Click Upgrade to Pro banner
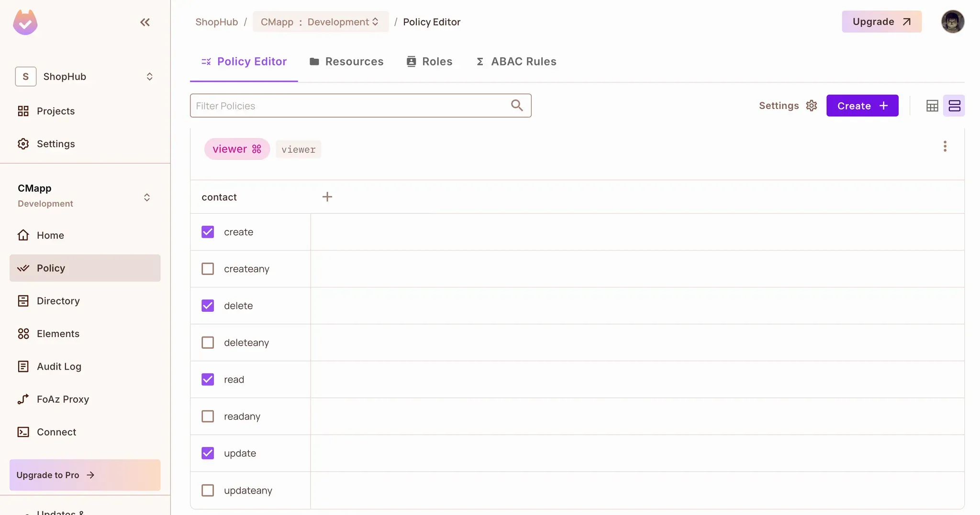 (85, 475)
